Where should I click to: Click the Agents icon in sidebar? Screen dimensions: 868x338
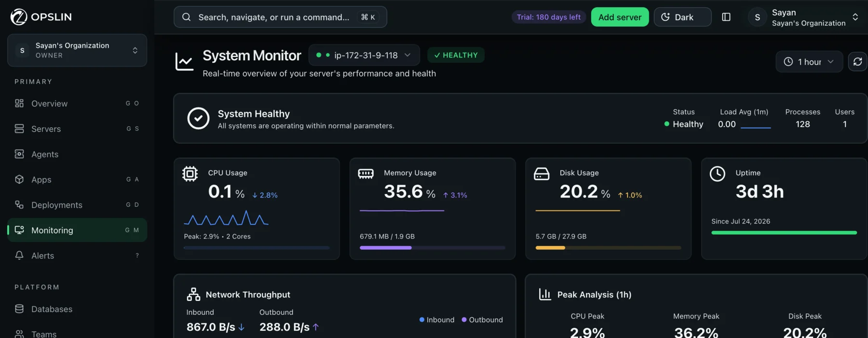tap(19, 154)
